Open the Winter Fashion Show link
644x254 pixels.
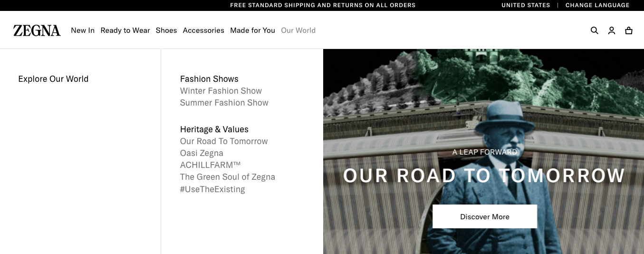[x=221, y=91]
